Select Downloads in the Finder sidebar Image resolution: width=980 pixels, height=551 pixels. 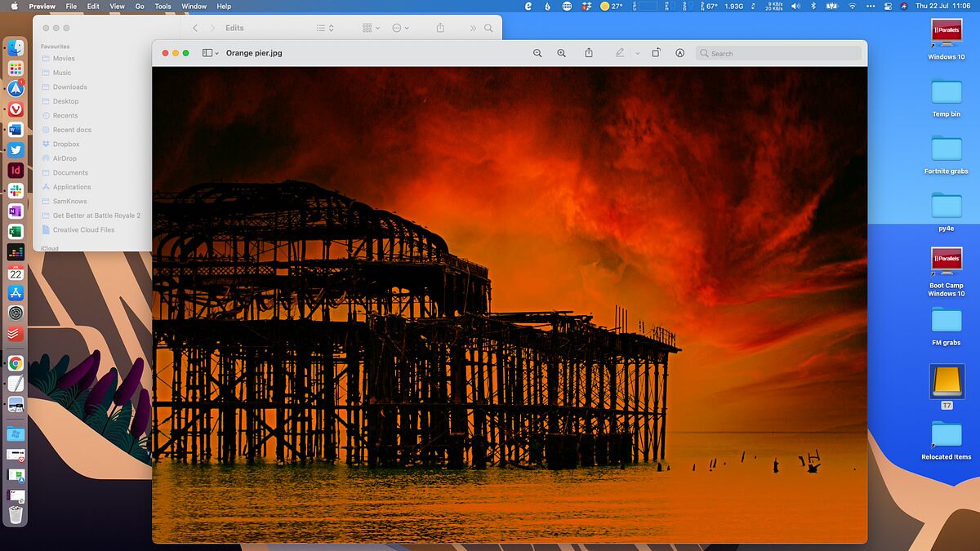tap(69, 87)
